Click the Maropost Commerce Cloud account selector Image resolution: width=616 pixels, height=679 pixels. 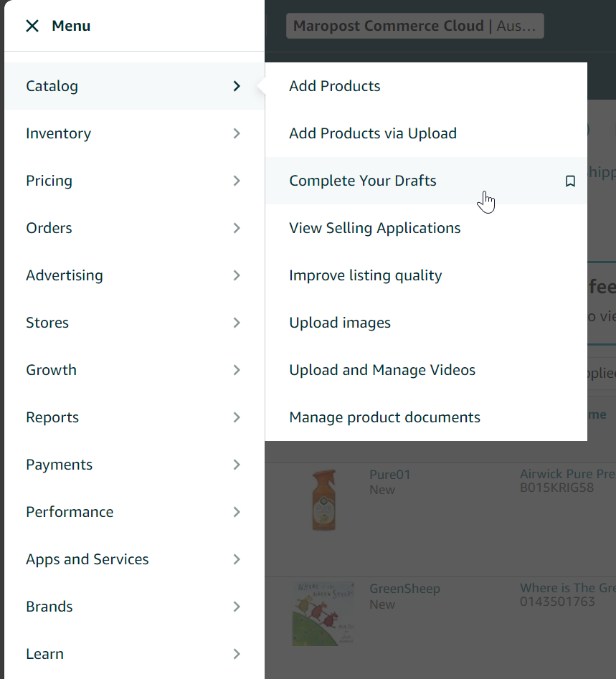click(415, 26)
